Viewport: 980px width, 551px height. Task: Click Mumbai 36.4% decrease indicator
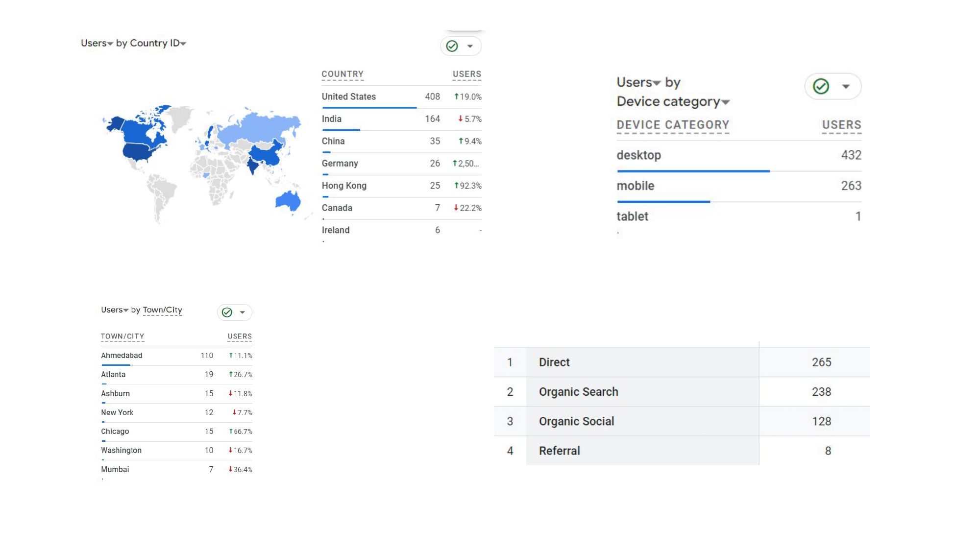[x=240, y=470]
